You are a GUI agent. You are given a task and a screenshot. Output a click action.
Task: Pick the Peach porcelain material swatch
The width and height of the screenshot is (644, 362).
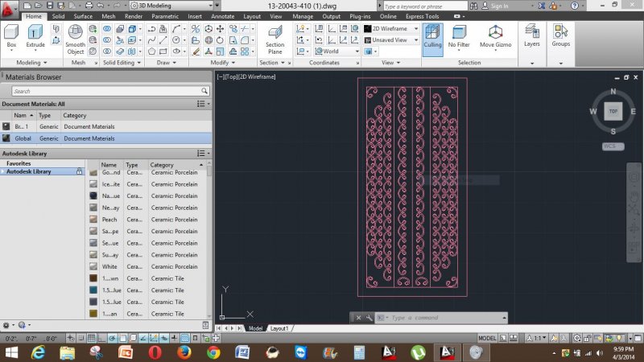(x=93, y=220)
